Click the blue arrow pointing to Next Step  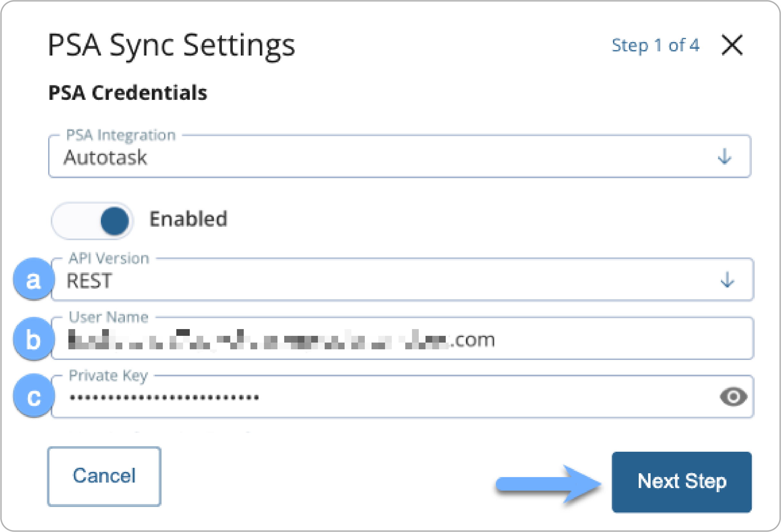click(x=548, y=484)
